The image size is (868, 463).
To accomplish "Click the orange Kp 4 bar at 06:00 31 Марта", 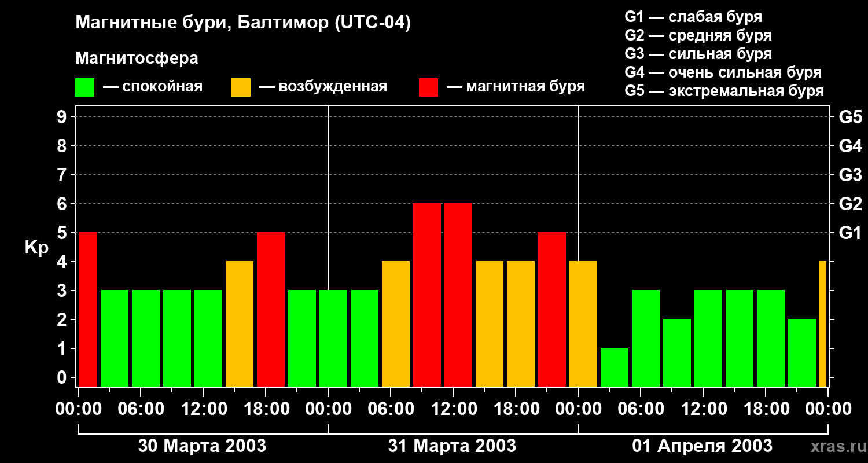I will pos(396,324).
